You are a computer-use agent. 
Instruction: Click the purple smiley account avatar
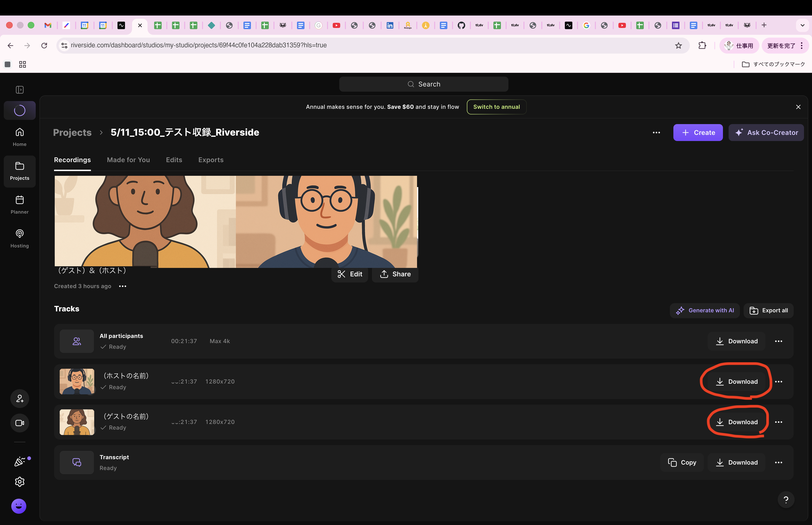tap(19, 506)
